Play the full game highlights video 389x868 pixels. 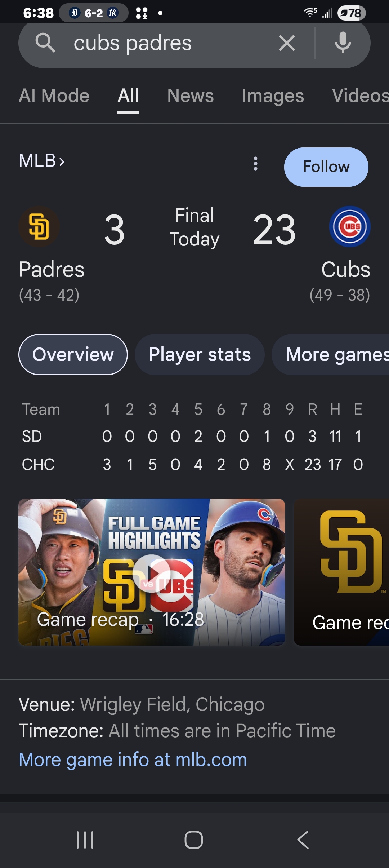coord(152,572)
